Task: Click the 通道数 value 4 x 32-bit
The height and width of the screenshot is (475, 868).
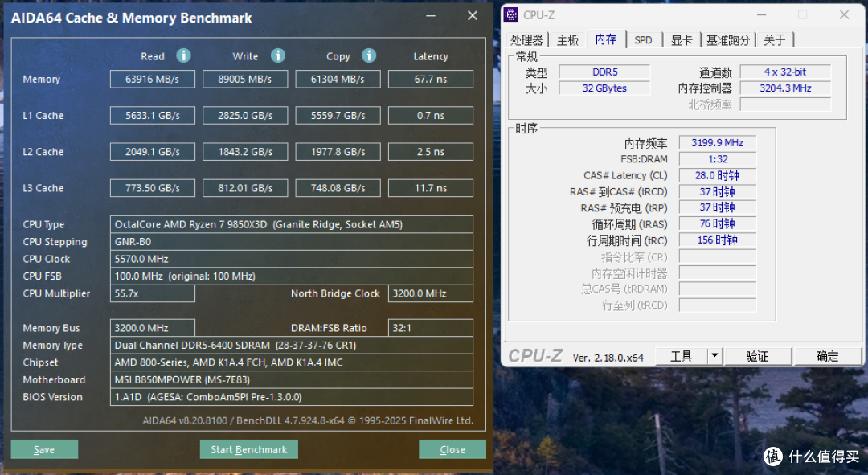Action: [x=785, y=72]
